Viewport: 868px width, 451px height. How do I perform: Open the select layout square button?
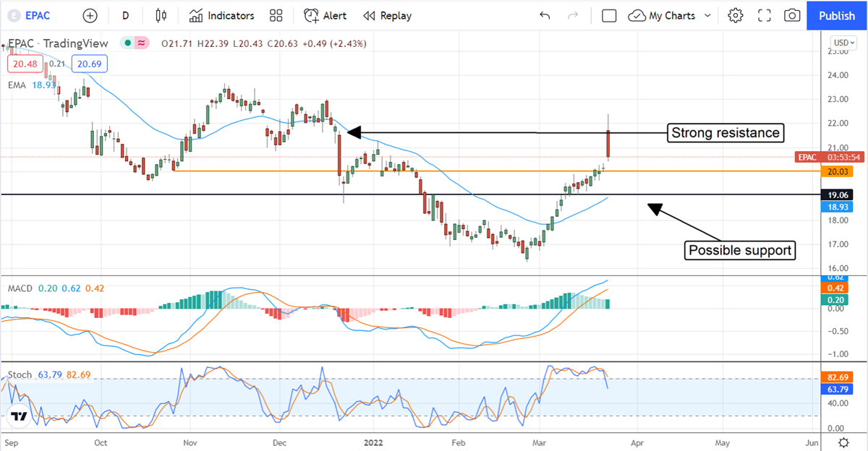tap(609, 15)
